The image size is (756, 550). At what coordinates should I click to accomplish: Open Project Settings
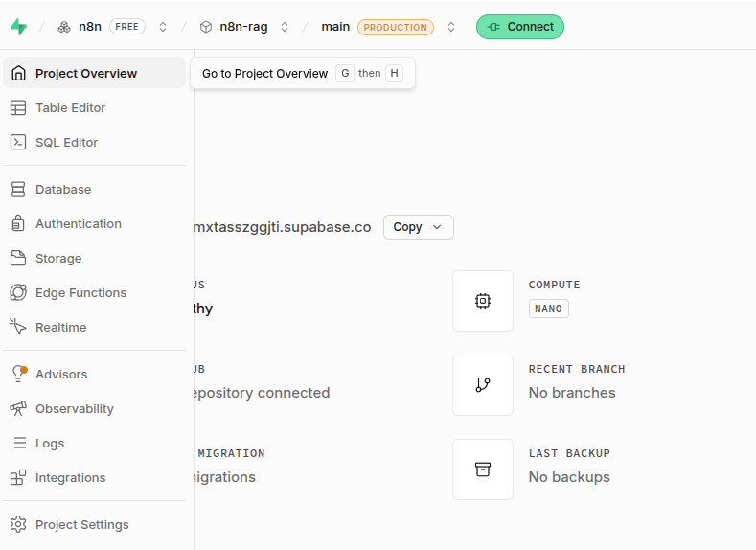[95, 524]
